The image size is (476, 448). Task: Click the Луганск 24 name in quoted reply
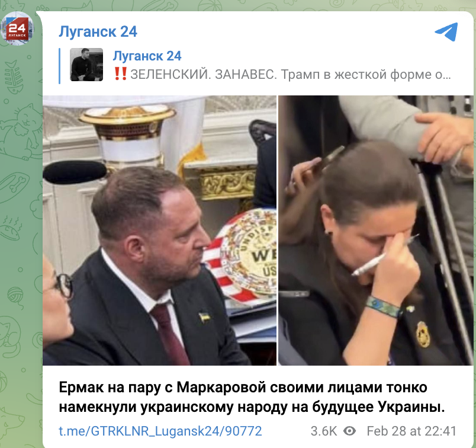[x=147, y=56]
